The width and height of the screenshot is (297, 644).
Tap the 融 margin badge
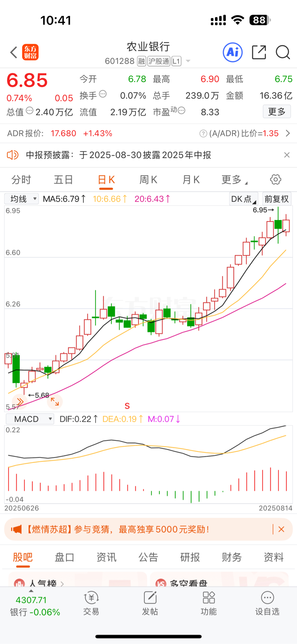click(142, 61)
